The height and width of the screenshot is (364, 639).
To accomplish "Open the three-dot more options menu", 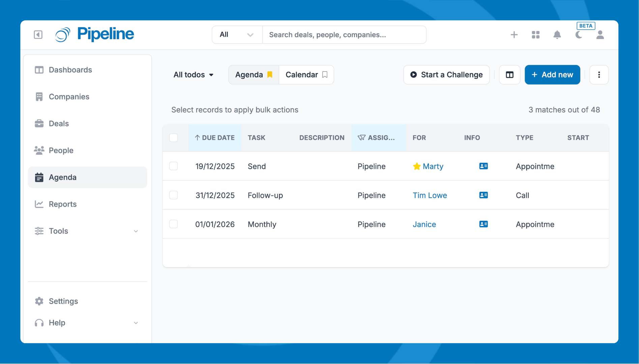I will [599, 75].
